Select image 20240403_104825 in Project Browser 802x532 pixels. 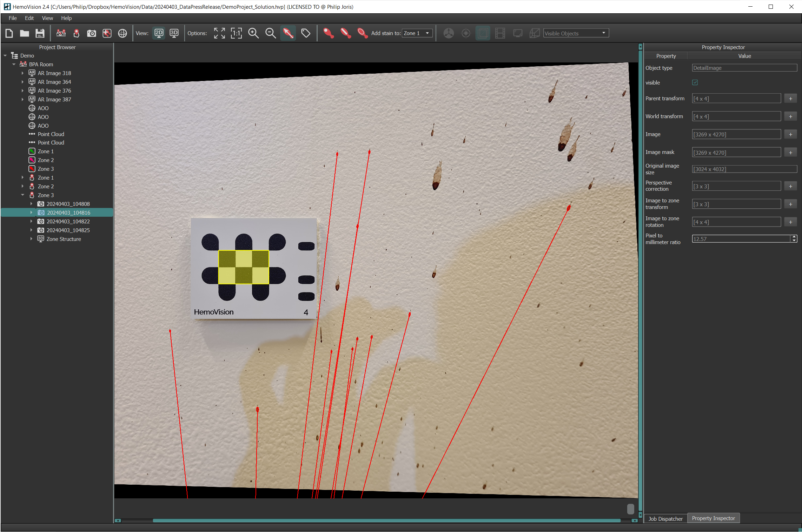[x=68, y=230]
